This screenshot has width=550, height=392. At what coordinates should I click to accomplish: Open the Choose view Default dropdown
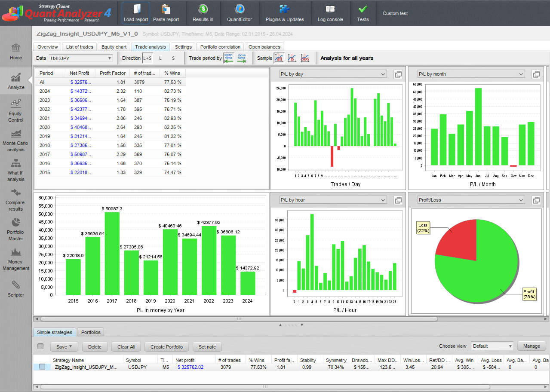point(492,346)
